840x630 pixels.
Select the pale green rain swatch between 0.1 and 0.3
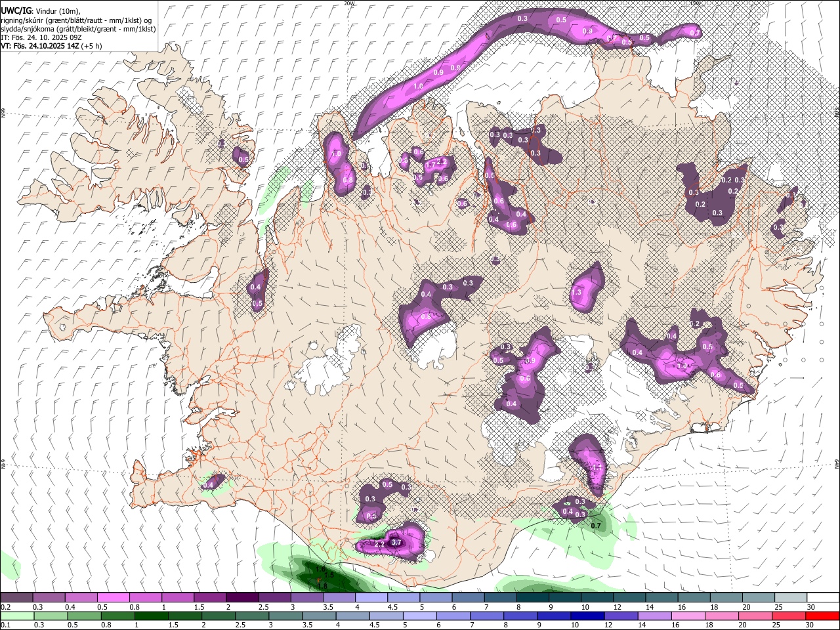click(x=16, y=616)
